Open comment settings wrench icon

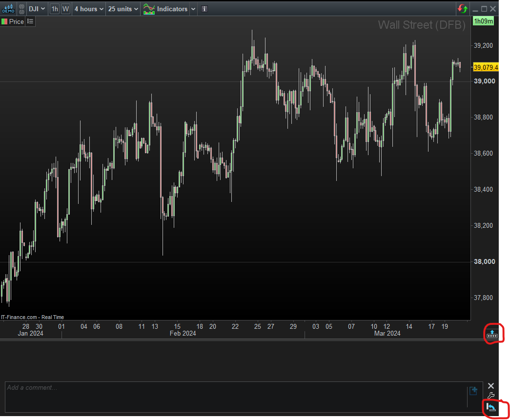(x=491, y=396)
